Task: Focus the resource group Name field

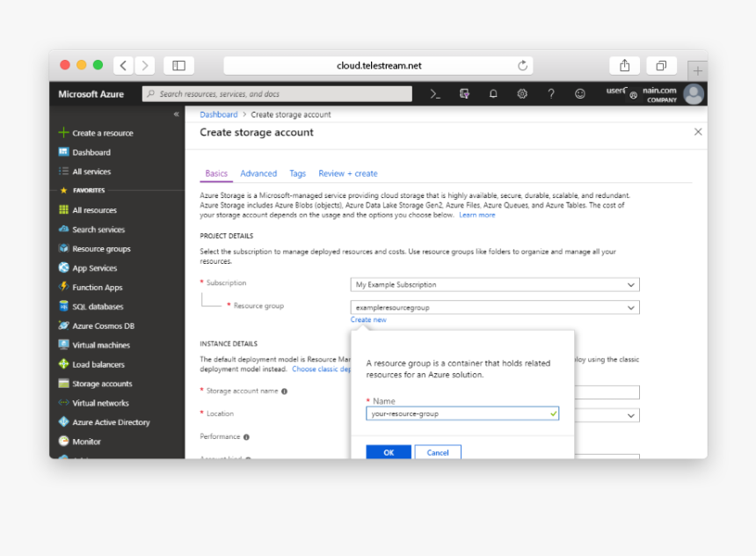Action: [x=462, y=413]
